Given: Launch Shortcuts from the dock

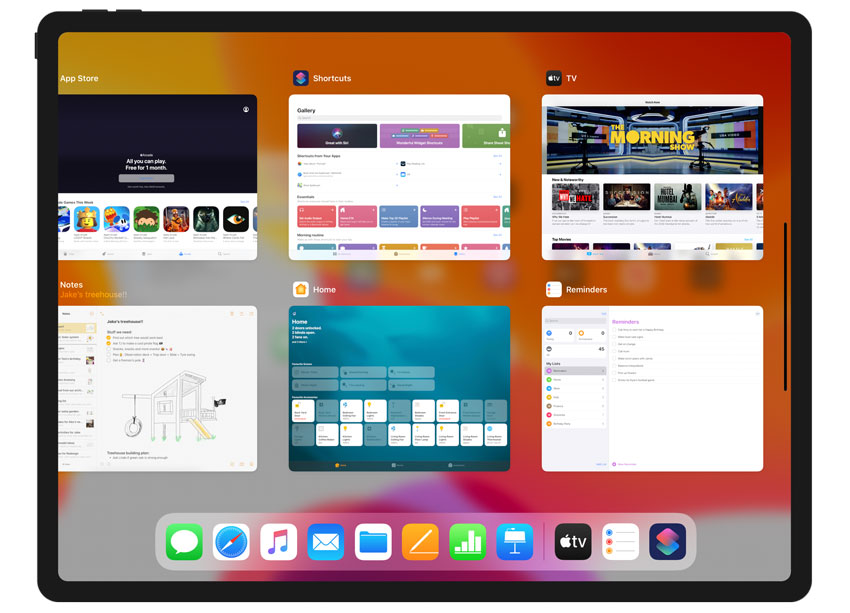Looking at the screenshot, I should pos(667,541).
